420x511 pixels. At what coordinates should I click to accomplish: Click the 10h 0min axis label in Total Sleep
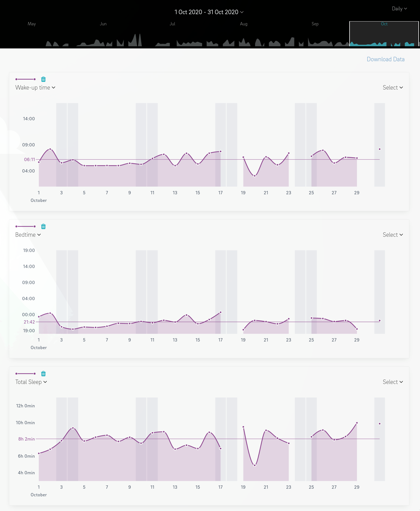(x=25, y=423)
